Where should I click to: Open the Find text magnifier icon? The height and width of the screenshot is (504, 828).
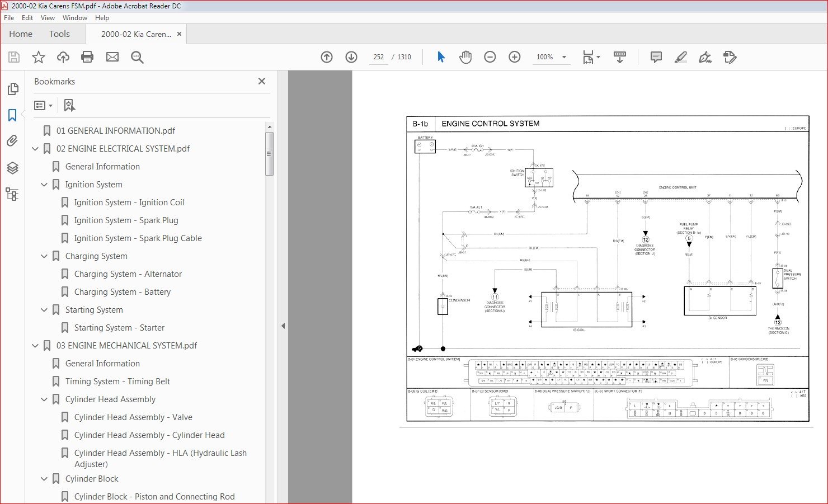coord(137,57)
